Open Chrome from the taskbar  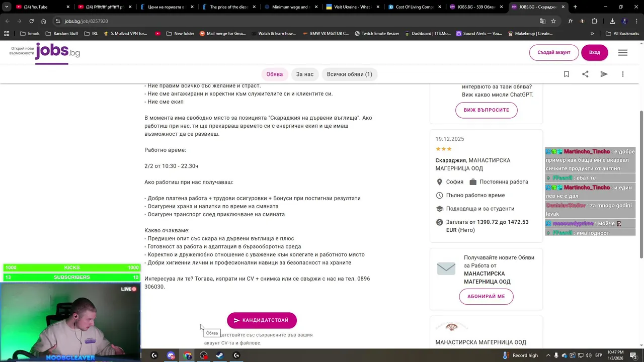188,355
